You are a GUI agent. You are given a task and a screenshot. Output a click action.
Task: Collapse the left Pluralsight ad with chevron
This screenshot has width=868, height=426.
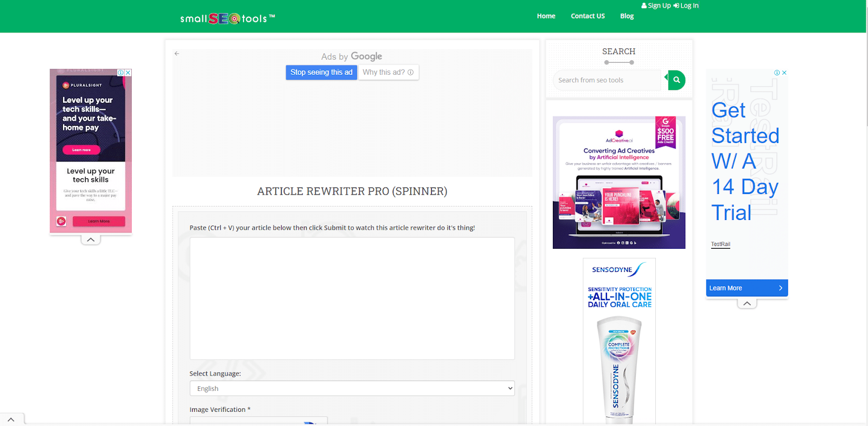[91, 240]
